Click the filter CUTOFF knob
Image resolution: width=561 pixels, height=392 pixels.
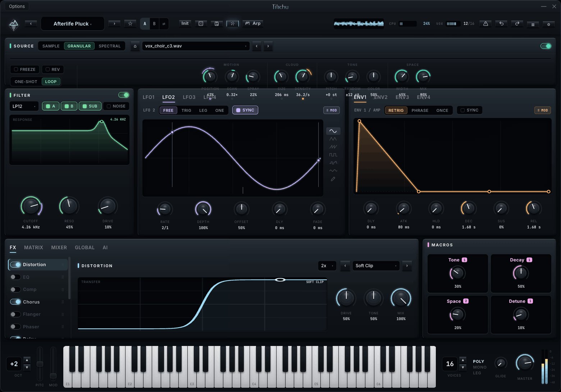tap(31, 206)
